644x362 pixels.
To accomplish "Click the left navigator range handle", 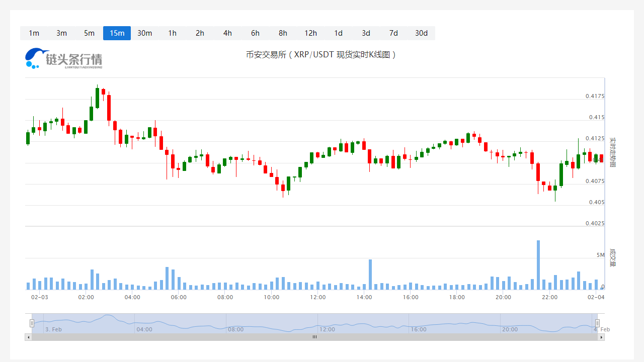I will (32, 323).
